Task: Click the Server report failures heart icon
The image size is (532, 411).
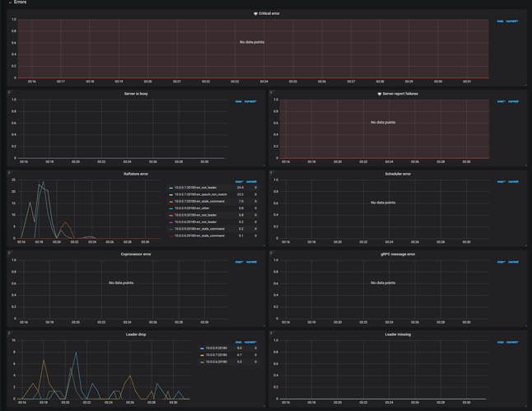Action: (380, 94)
